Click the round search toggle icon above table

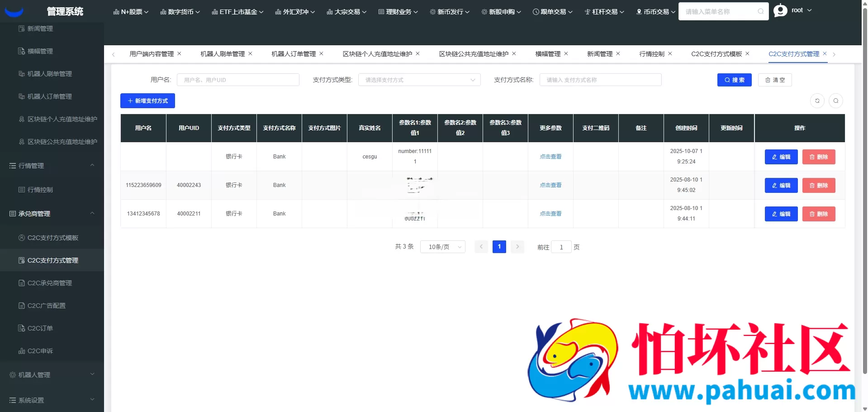836,101
